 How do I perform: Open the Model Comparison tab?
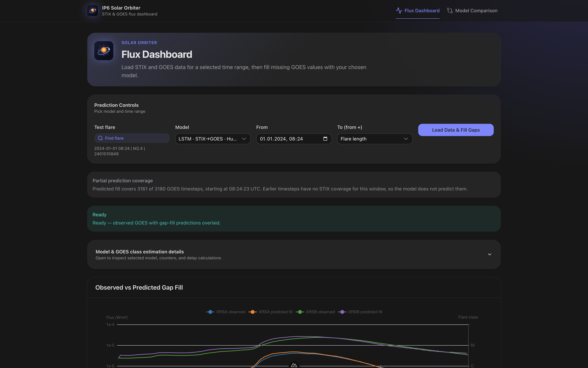pyautogui.click(x=472, y=11)
